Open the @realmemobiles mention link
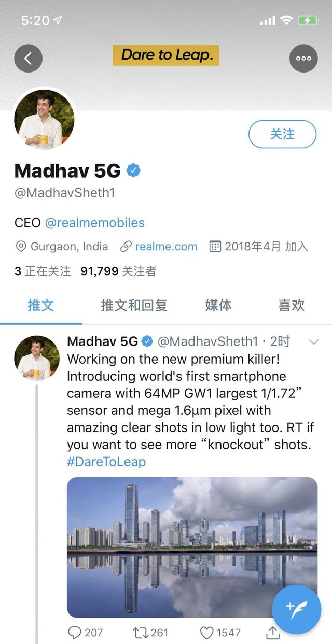Viewport: 332px width, 644px height. click(x=94, y=223)
